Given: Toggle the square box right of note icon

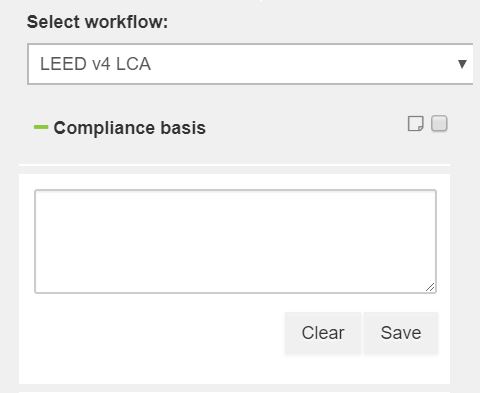Looking at the screenshot, I should [439, 123].
